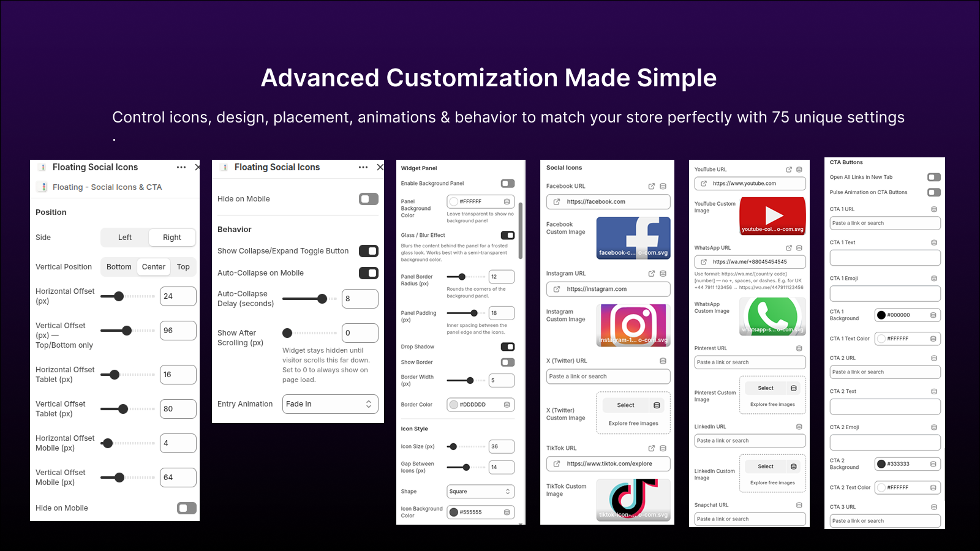Toggle the Glass / Blur Effect switch
The width and height of the screenshot is (980, 551).
pyautogui.click(x=508, y=235)
